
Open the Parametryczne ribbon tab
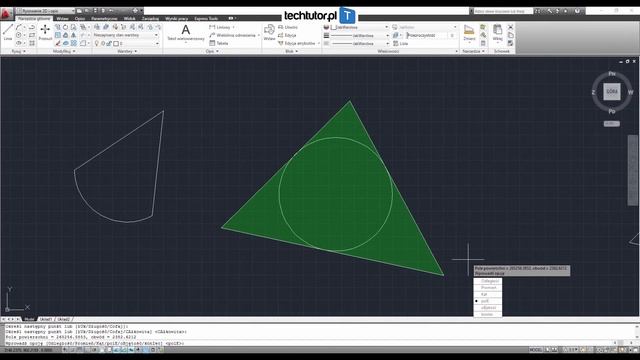point(104,18)
